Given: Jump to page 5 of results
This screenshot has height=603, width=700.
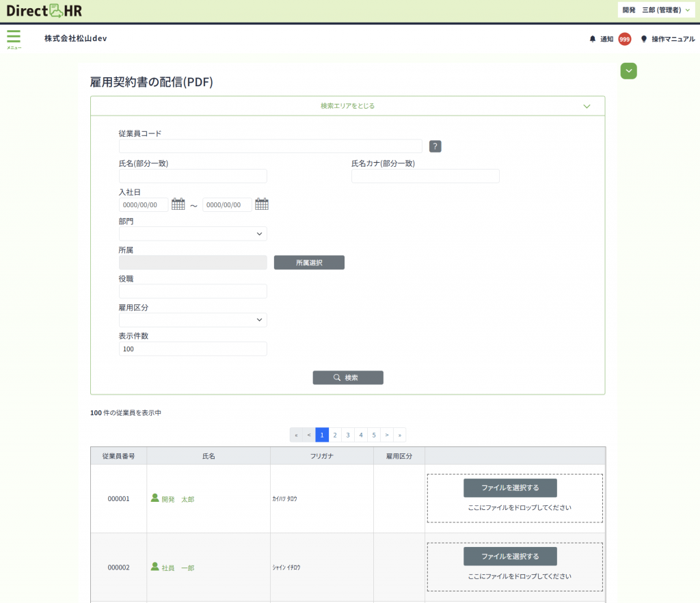Looking at the screenshot, I should click(x=374, y=435).
